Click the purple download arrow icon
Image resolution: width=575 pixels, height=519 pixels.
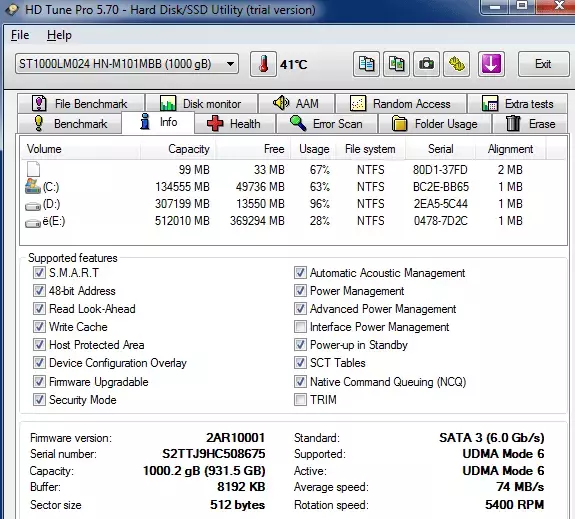click(491, 64)
